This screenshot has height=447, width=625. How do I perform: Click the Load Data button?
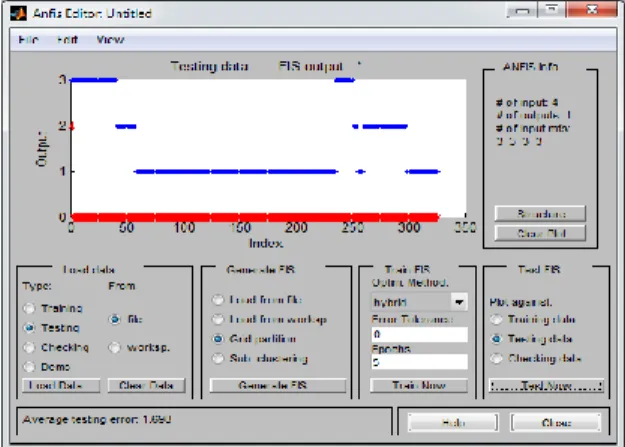click(61, 386)
